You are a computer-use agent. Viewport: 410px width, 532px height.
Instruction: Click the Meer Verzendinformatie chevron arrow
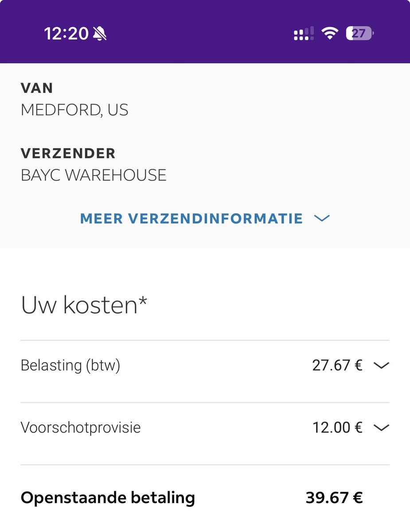click(322, 218)
